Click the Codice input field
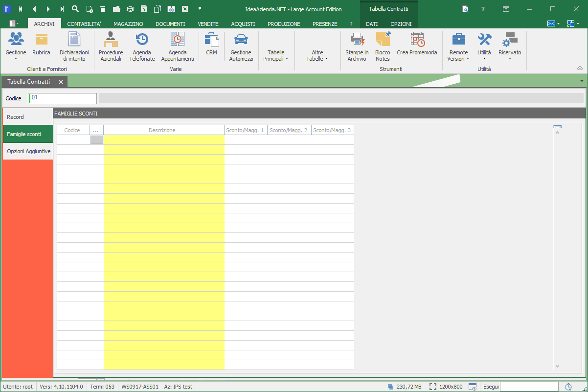588x392 pixels. coord(63,98)
